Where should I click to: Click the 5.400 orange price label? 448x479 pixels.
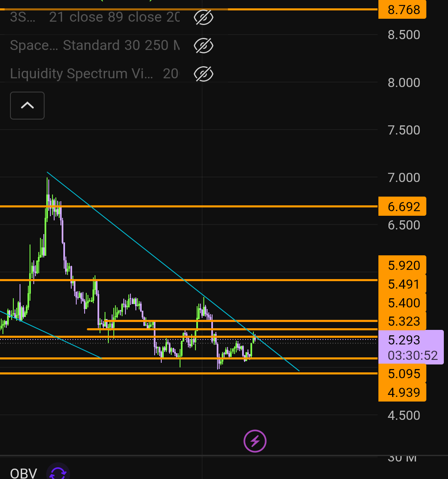(402, 303)
